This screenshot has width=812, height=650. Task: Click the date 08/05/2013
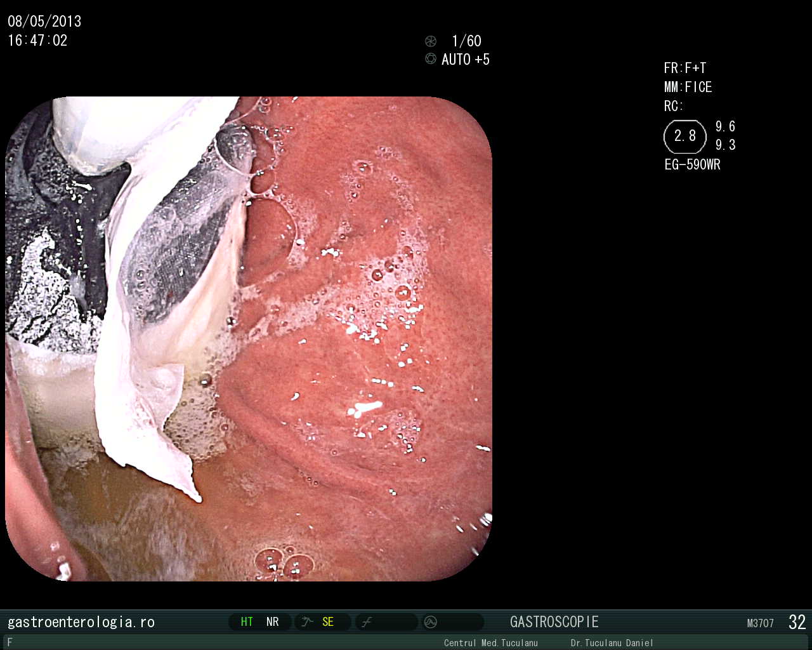(x=44, y=22)
